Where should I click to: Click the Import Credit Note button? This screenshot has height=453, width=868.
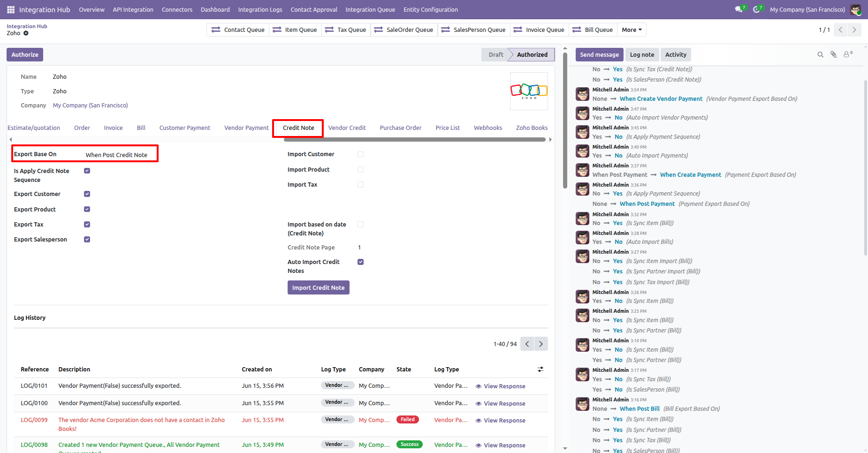[x=318, y=287]
